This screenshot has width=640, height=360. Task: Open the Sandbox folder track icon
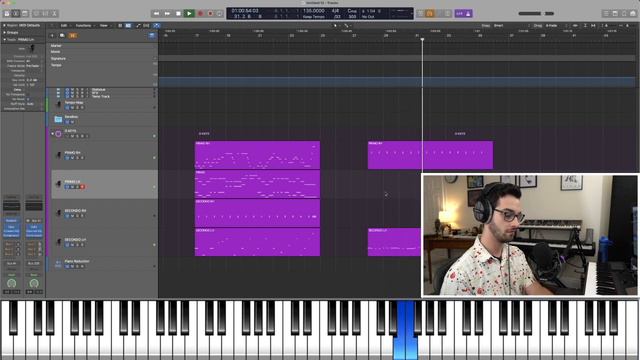coord(58,119)
